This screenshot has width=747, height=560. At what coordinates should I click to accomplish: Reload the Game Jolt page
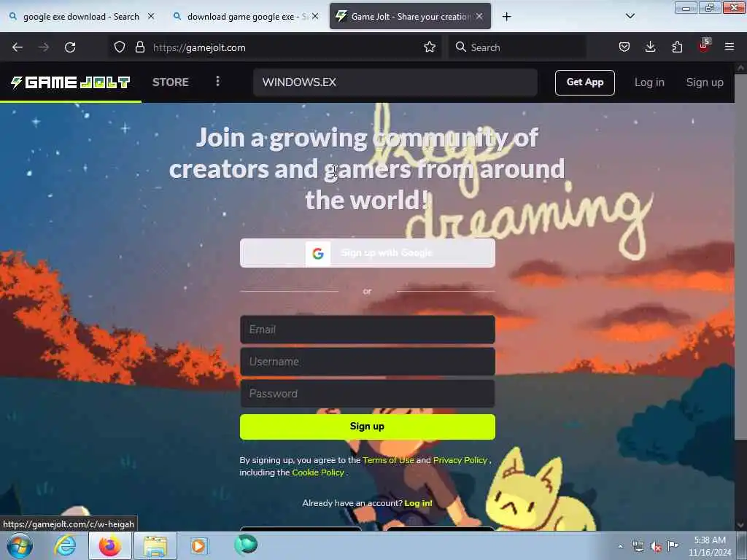pyautogui.click(x=70, y=47)
